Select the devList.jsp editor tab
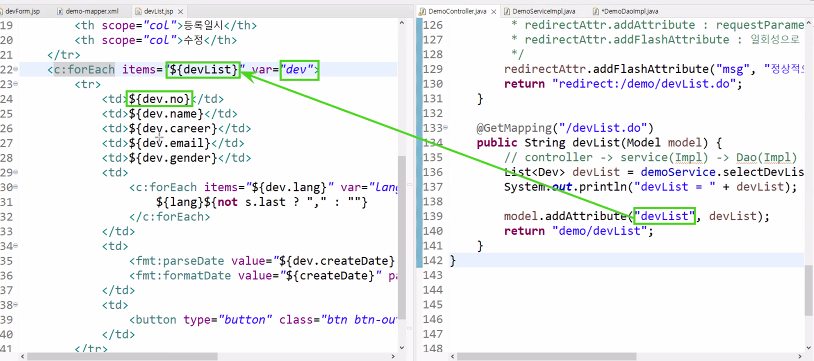Viewport: 814px width, 361px height. coord(157,11)
